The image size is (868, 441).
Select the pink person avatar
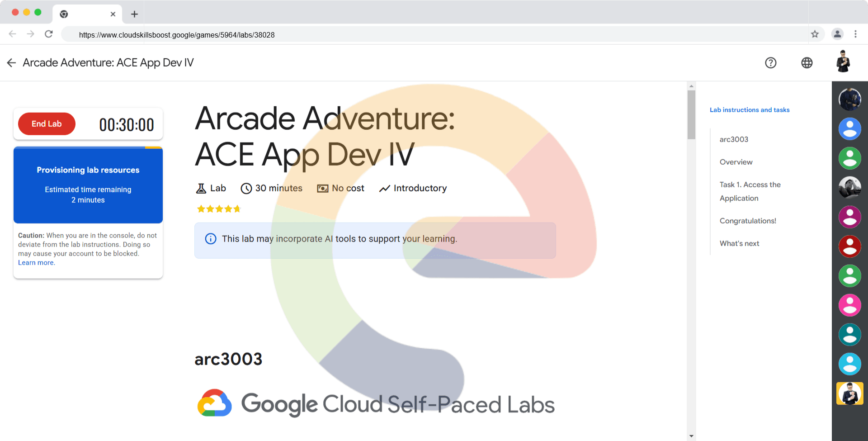(x=850, y=305)
